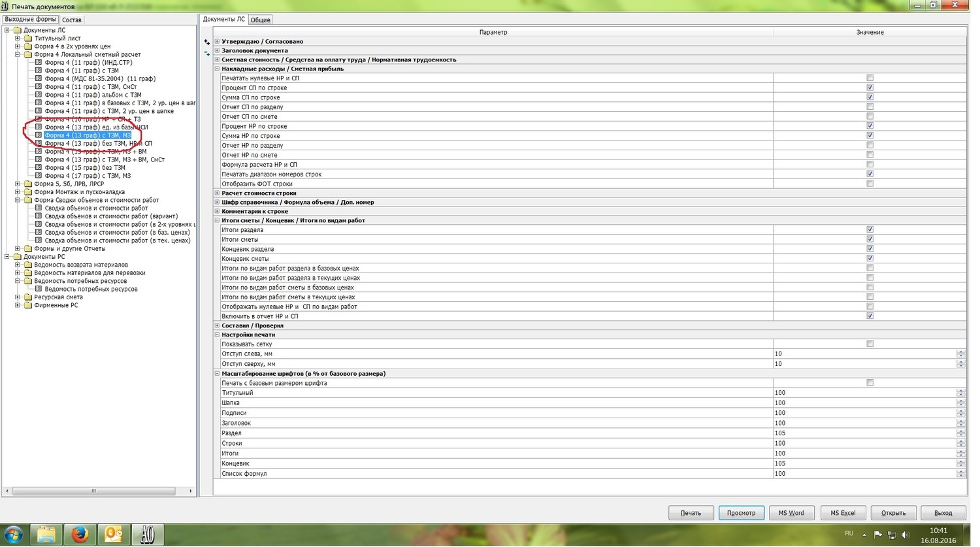Click the tree panel horizontal scrollbar thumb

(93, 491)
